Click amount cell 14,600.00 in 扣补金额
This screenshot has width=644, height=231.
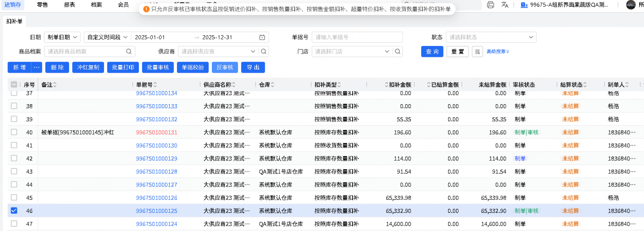tap(398, 224)
